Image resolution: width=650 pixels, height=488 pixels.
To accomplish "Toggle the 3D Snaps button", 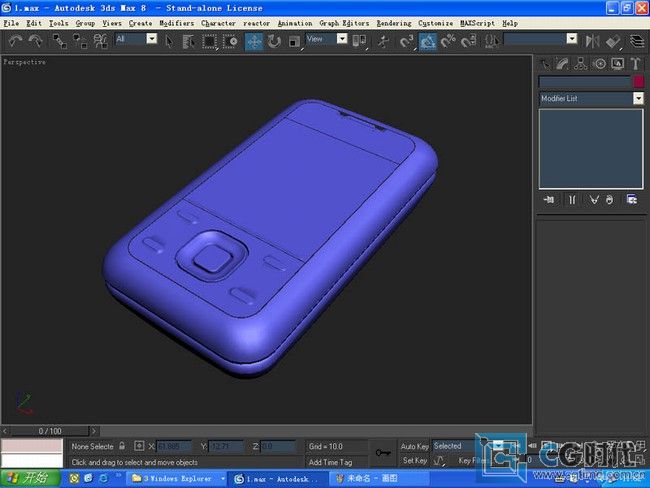I will click(407, 41).
